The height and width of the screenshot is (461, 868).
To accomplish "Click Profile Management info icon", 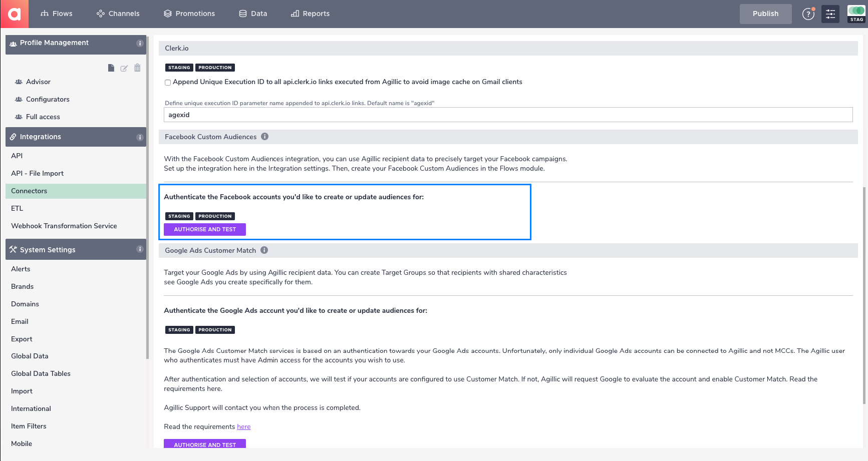I will [140, 44].
